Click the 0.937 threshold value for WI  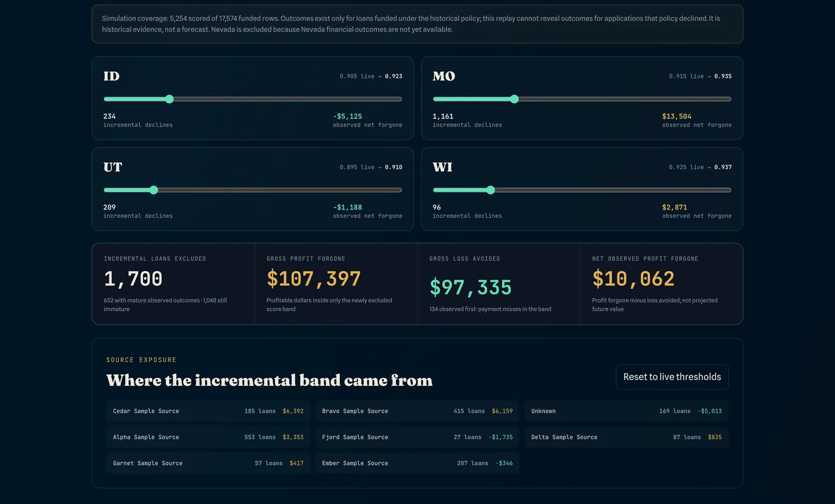pyautogui.click(x=723, y=167)
